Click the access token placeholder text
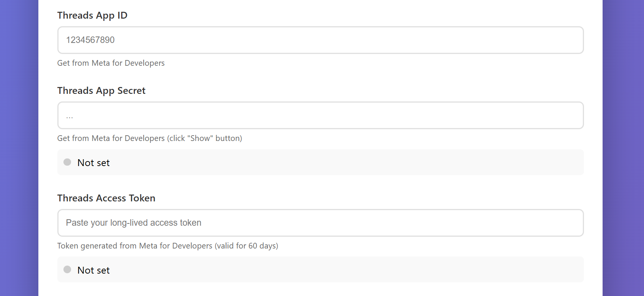Screen dimensions: 644x296 [133, 223]
